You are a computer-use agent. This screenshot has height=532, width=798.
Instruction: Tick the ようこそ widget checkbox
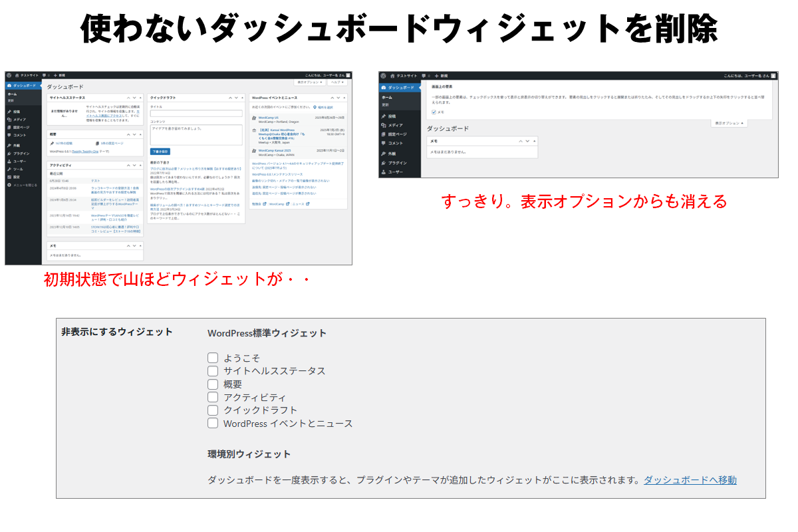(213, 358)
